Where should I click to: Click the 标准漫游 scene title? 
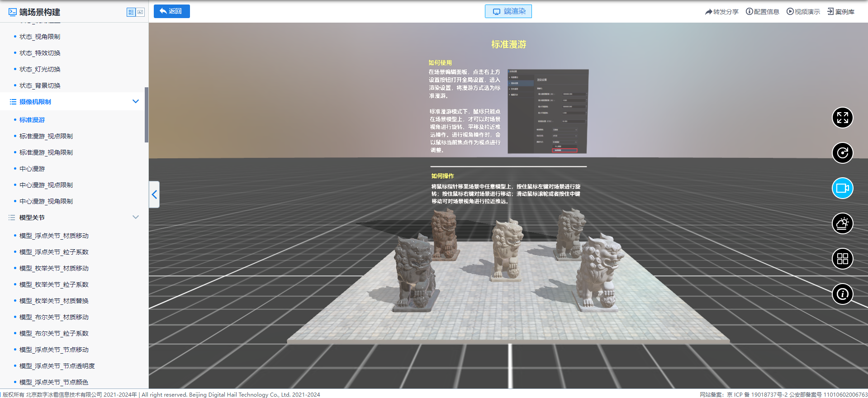click(x=509, y=44)
